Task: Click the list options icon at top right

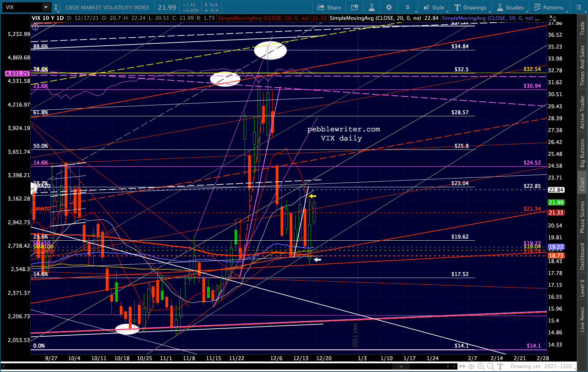Action: tap(579, 7)
